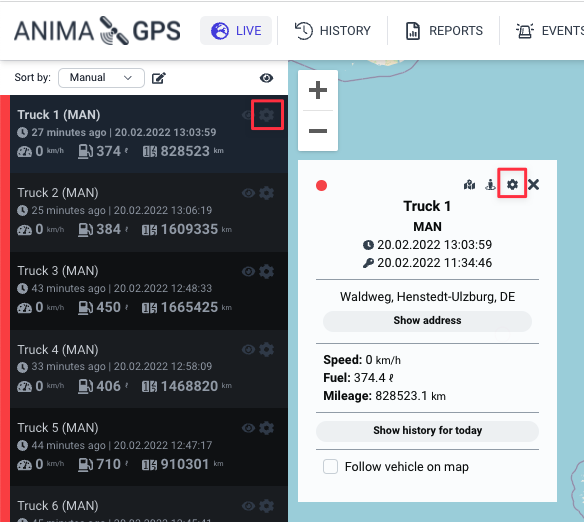The height and width of the screenshot is (522, 584).
Task: Click the map markers icon in popup
Action: tap(469, 184)
